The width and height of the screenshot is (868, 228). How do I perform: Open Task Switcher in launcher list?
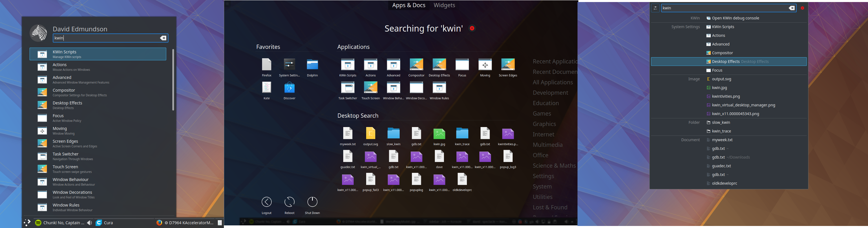(x=98, y=157)
